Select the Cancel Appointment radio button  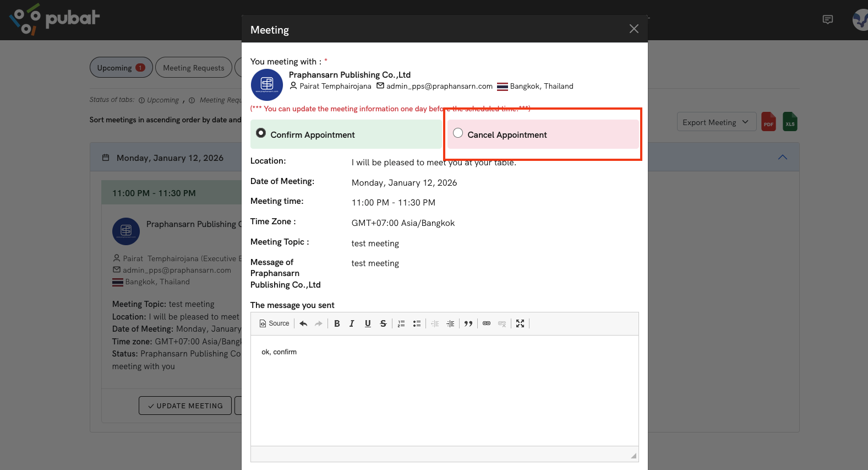(458, 133)
